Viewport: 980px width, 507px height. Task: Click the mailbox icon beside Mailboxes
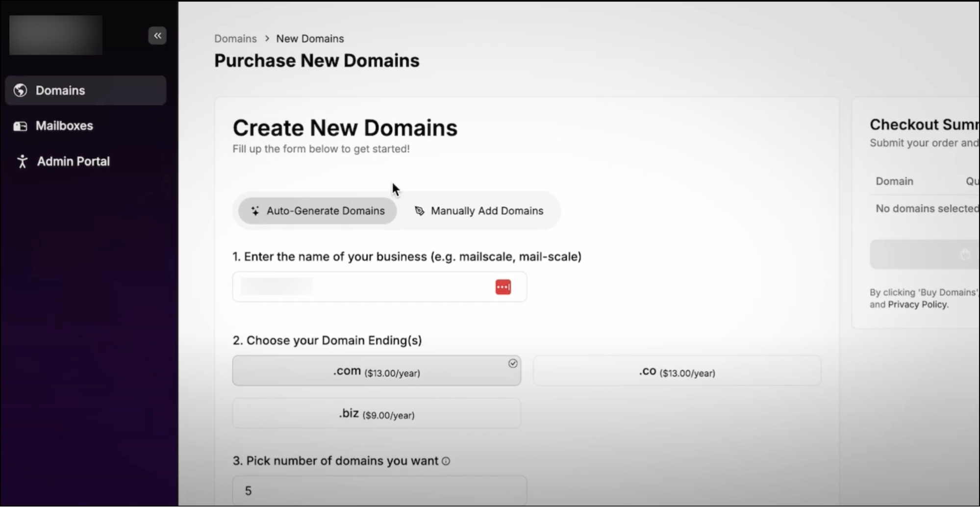click(x=20, y=126)
